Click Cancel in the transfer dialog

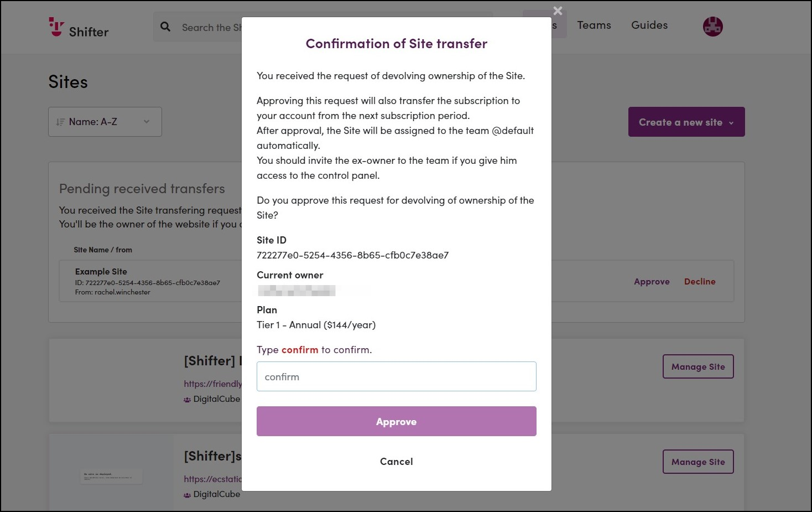click(396, 462)
